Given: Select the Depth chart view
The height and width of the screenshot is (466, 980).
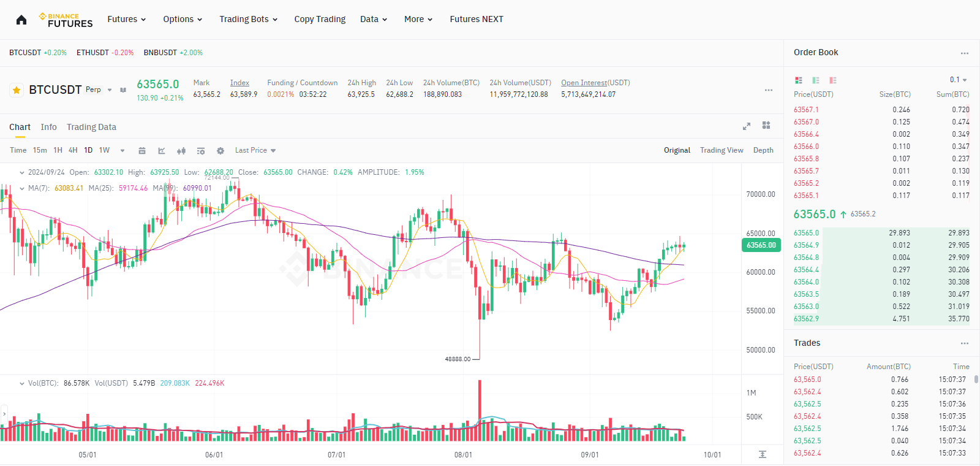Looking at the screenshot, I should point(763,150).
